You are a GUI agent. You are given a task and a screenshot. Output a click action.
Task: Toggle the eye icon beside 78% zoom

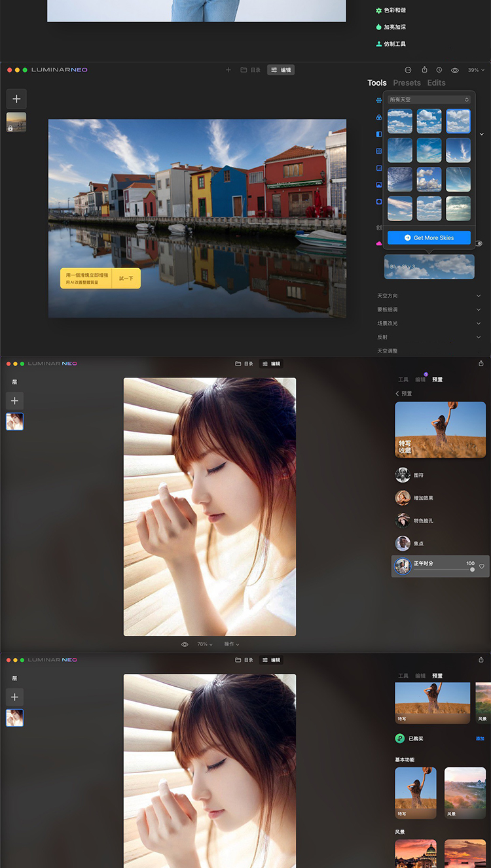click(185, 644)
